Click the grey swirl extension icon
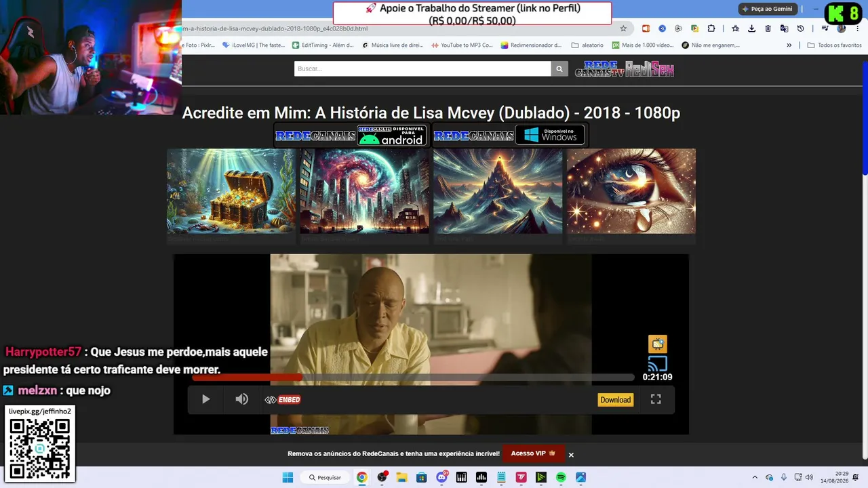This screenshot has width=868, height=488. click(678, 28)
